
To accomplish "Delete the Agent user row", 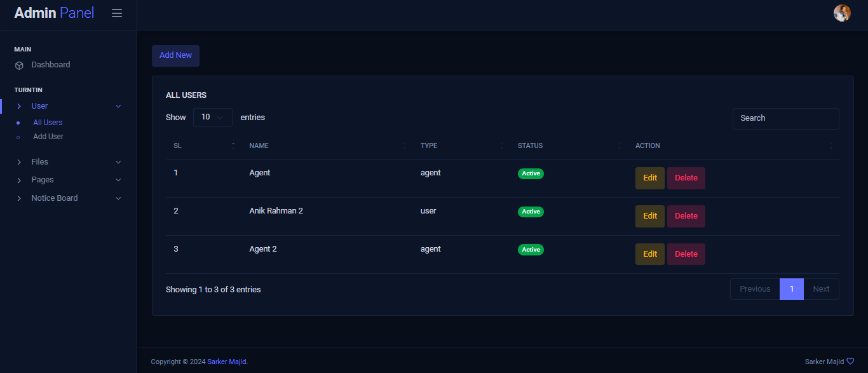I will 686,178.
